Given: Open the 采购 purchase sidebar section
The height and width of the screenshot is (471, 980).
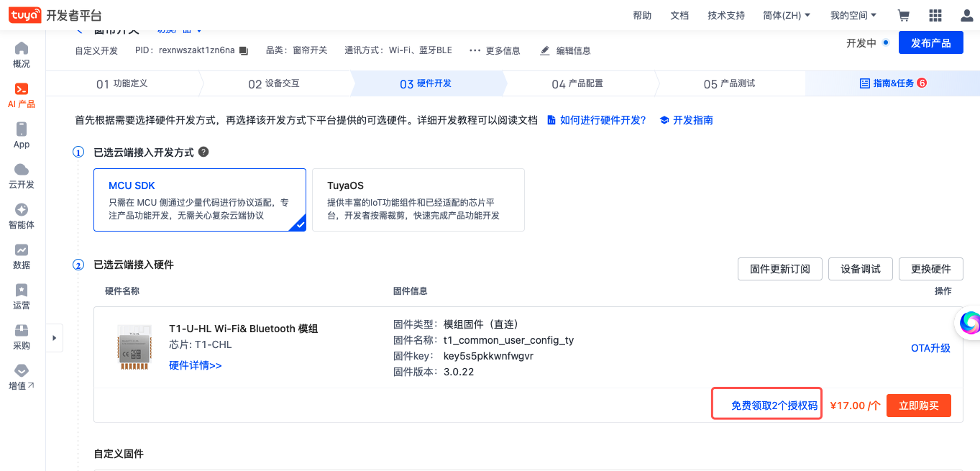Looking at the screenshot, I should 22,337.
